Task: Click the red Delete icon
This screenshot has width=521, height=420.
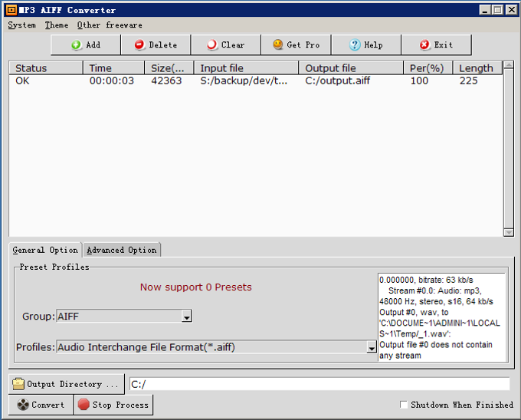Action: [139, 44]
